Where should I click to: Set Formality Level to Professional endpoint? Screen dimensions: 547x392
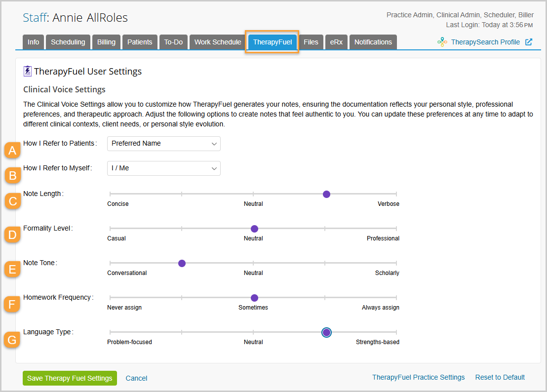[396, 229]
